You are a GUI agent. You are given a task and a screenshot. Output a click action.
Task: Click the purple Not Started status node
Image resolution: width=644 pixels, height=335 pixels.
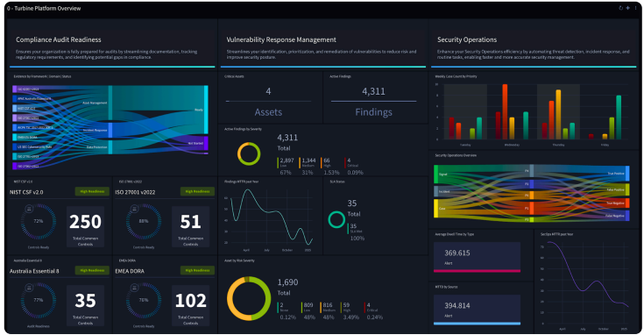pos(206,144)
